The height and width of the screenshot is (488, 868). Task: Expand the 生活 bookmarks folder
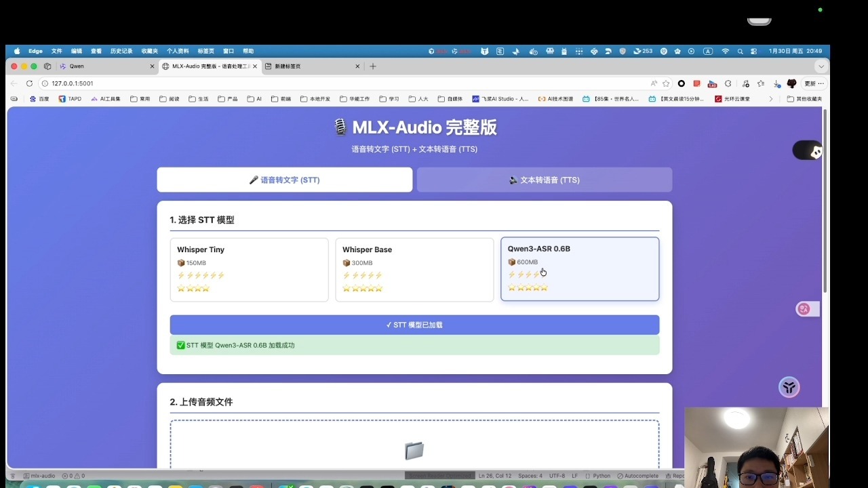click(x=199, y=99)
